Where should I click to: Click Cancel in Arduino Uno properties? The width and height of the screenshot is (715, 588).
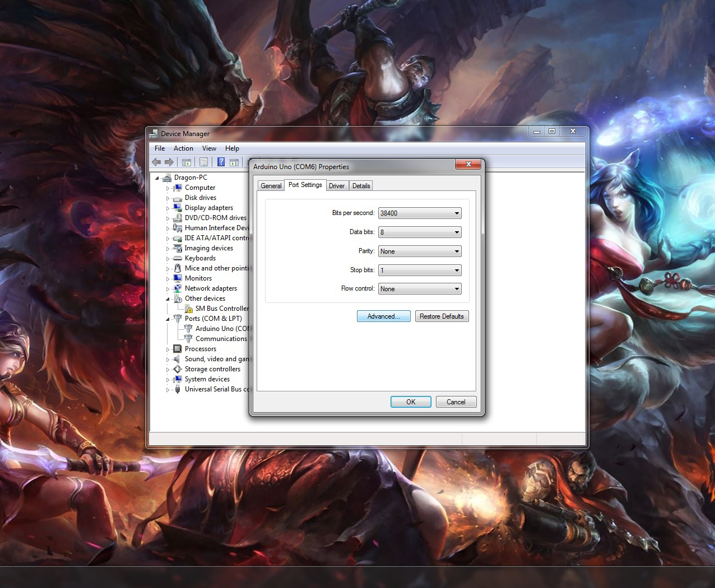pos(456,402)
